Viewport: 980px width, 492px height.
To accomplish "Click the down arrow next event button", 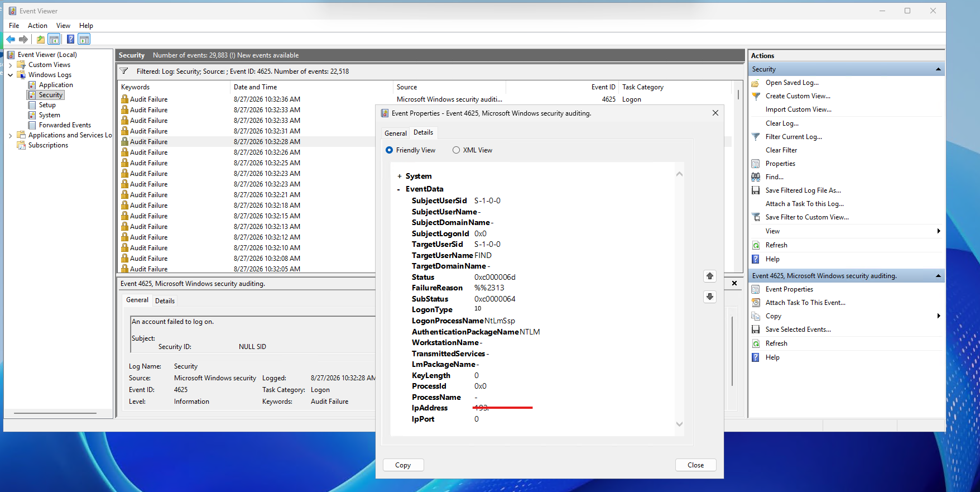I will click(x=710, y=297).
